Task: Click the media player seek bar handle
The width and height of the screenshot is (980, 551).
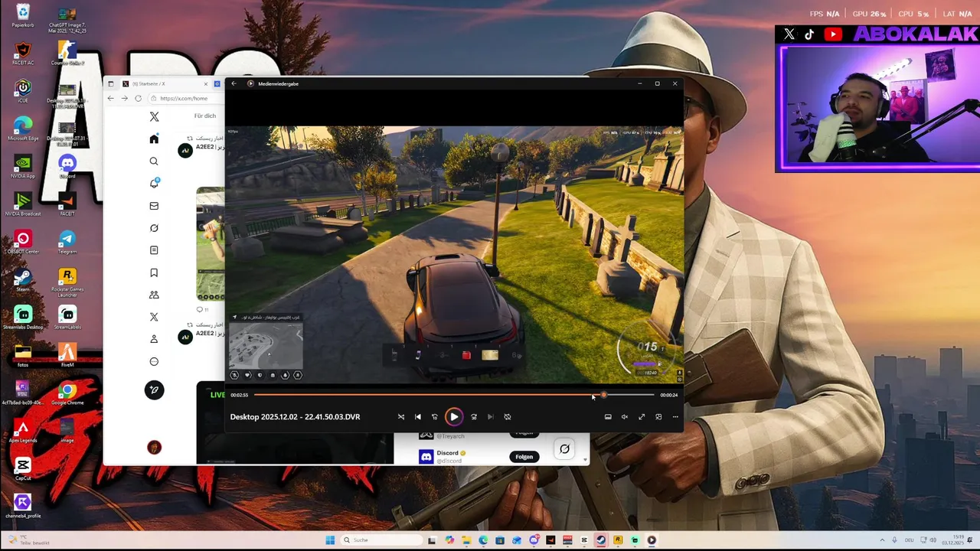Action: pyautogui.click(x=603, y=395)
